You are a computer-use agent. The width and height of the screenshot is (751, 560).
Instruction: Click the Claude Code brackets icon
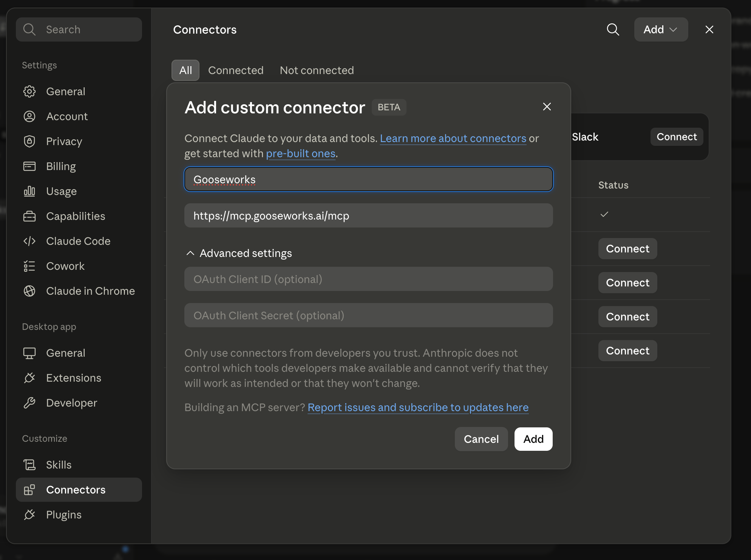coord(29,241)
